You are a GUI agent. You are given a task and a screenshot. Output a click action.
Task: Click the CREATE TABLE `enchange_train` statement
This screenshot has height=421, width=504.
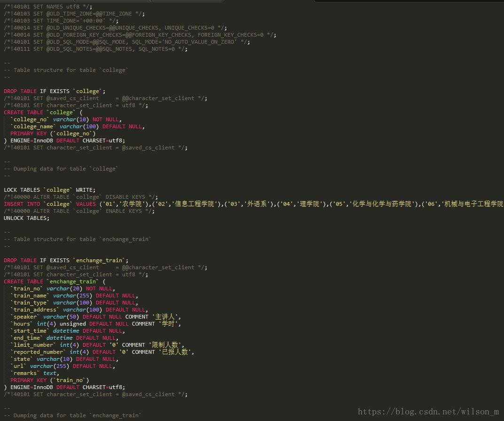click(54, 281)
